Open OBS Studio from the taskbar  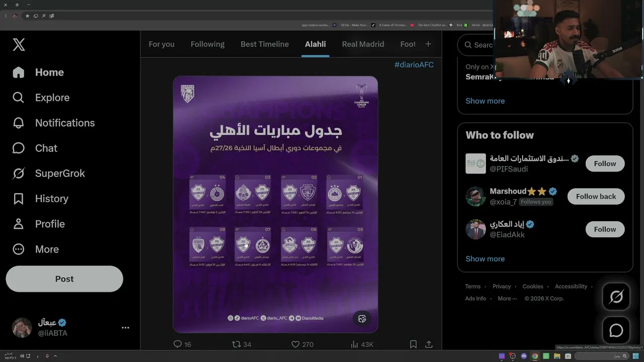[x=513, y=356]
